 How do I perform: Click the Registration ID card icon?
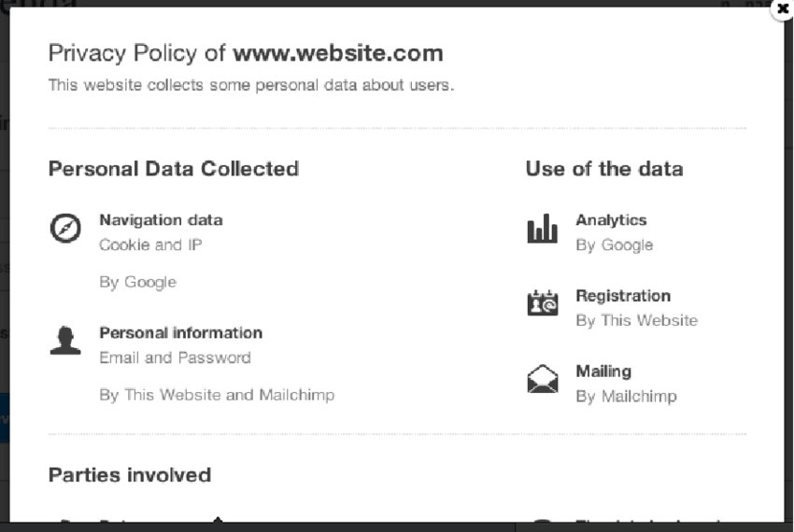[542, 303]
